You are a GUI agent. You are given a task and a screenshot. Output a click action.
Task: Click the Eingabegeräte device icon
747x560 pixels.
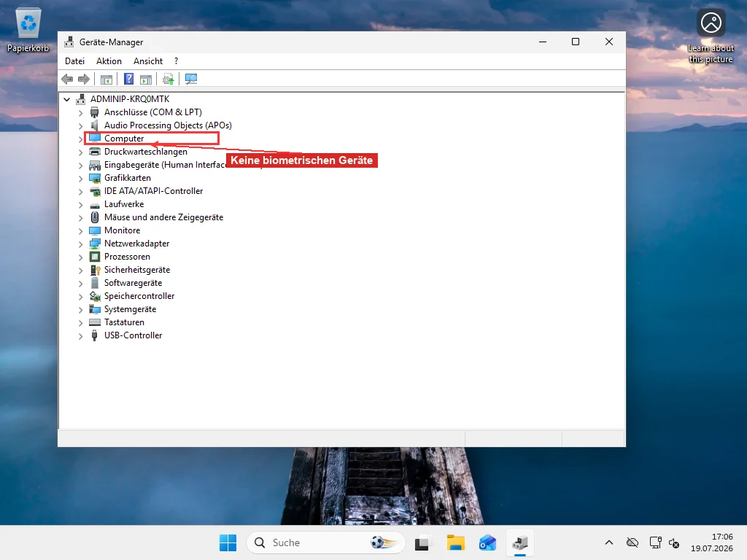95,165
